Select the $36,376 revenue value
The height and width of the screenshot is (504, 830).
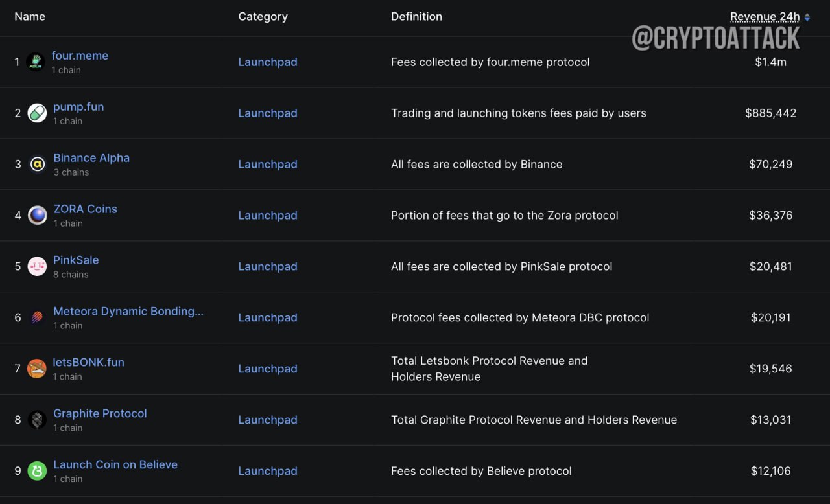[771, 216]
